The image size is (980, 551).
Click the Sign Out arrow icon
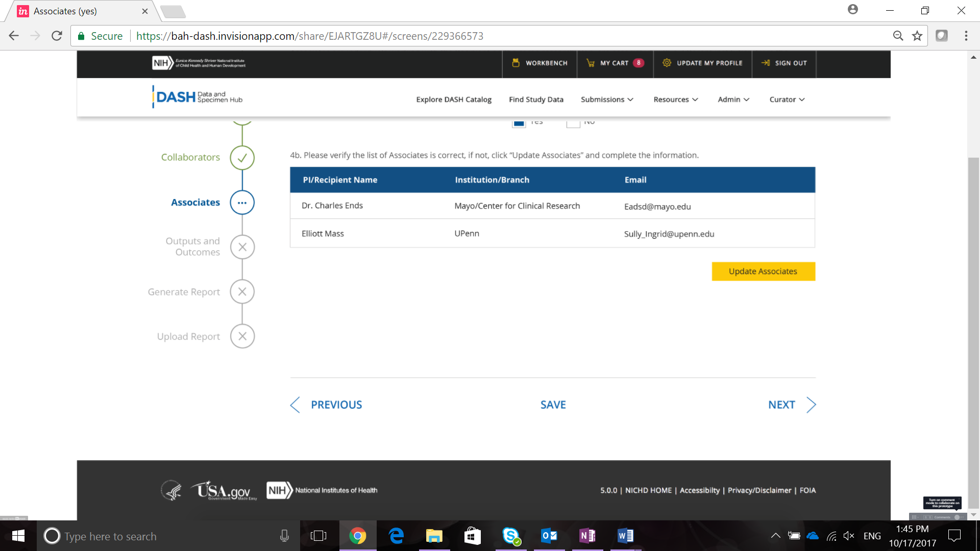[765, 63]
